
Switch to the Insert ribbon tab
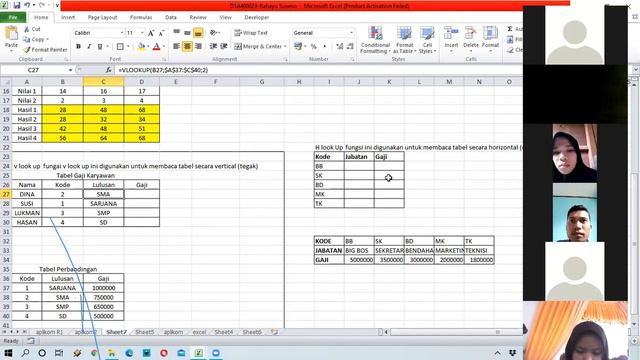[x=68, y=18]
